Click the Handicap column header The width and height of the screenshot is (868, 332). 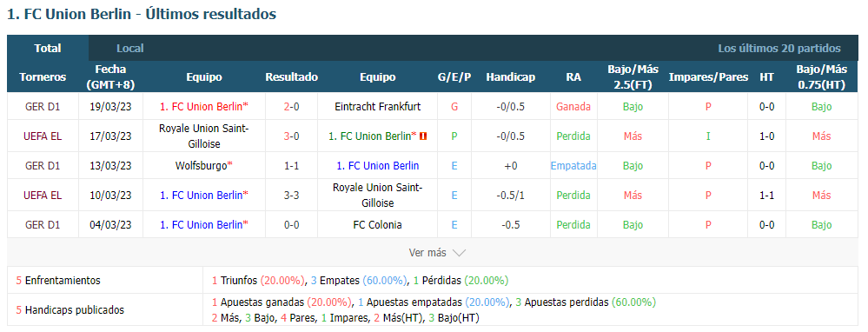(510, 76)
